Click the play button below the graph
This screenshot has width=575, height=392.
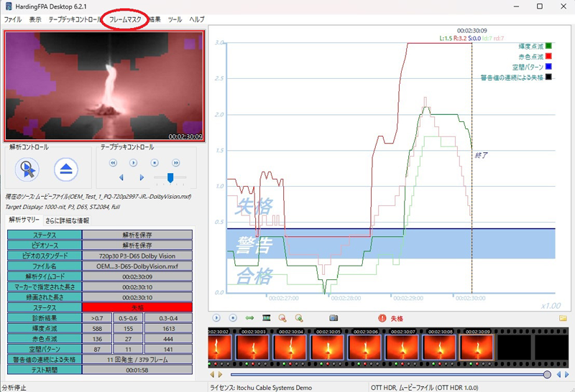pos(216,318)
